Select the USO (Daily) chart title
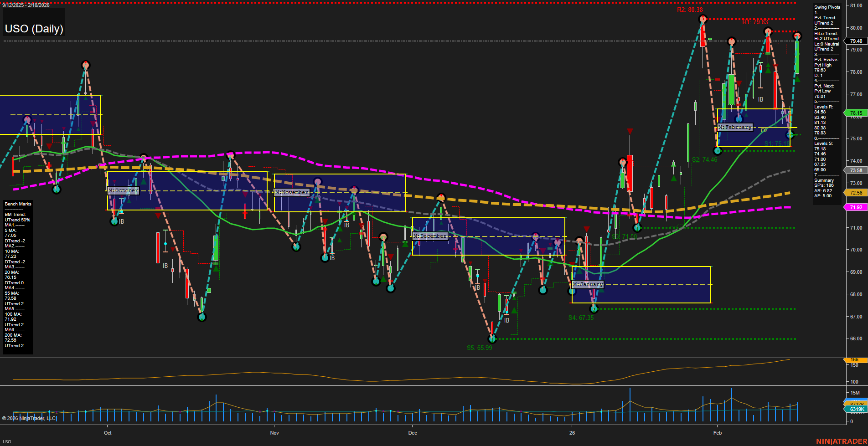This screenshot has height=446, width=868. point(34,28)
